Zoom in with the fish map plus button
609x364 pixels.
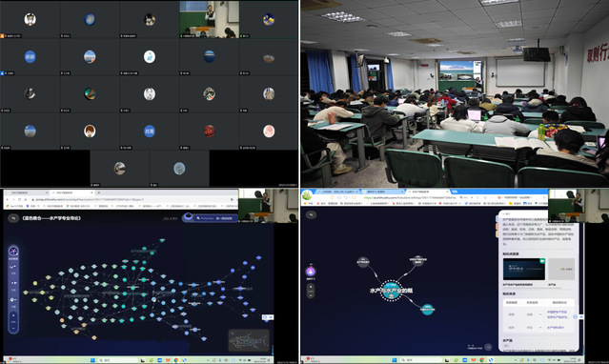[13, 315]
